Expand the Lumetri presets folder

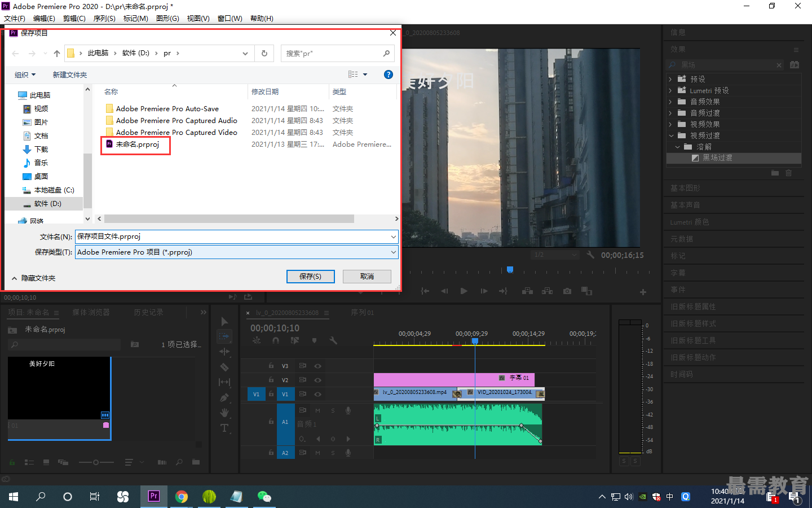pos(670,90)
